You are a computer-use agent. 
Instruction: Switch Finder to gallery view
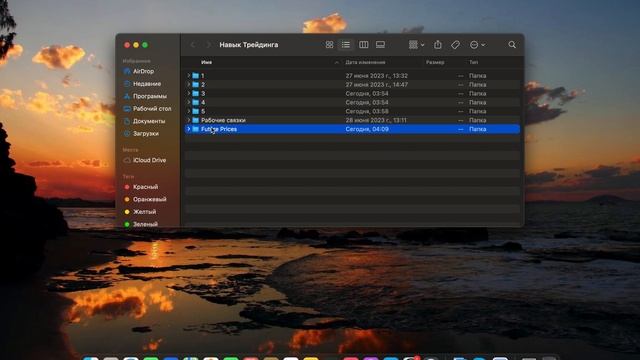380,44
